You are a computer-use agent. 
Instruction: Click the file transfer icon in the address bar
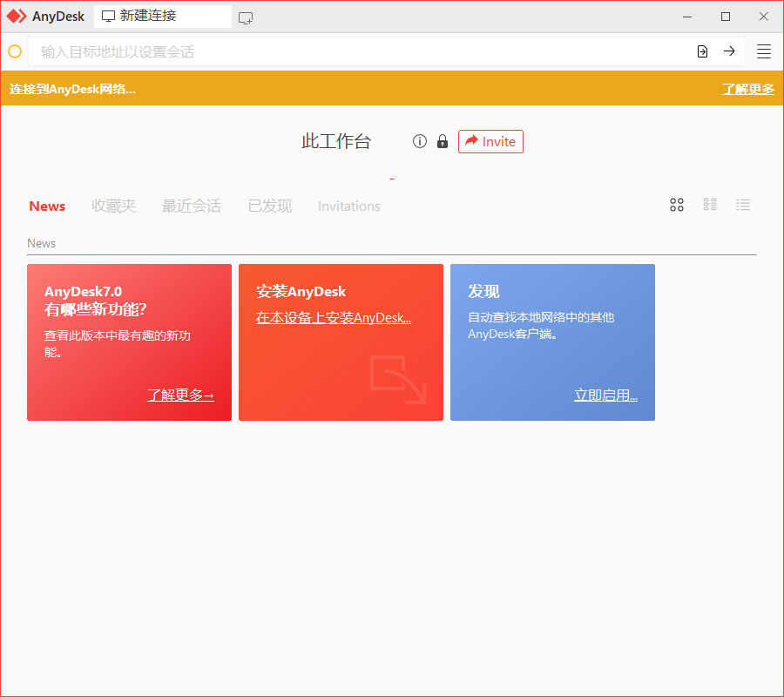pos(702,51)
